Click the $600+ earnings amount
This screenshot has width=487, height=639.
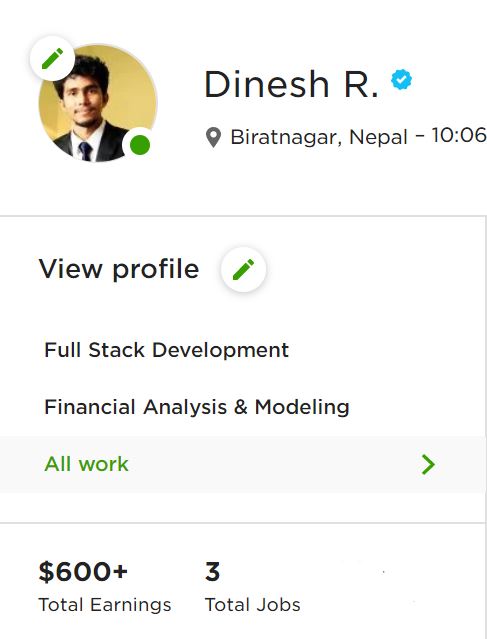[x=83, y=571]
